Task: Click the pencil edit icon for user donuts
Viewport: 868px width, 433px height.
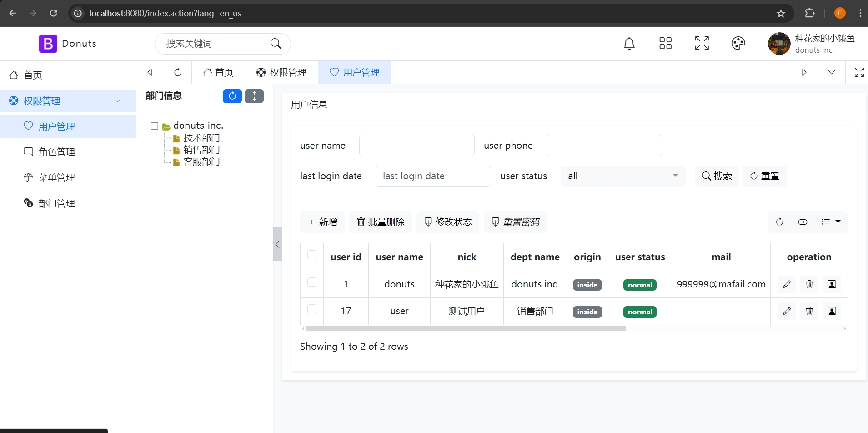Action: [x=787, y=284]
